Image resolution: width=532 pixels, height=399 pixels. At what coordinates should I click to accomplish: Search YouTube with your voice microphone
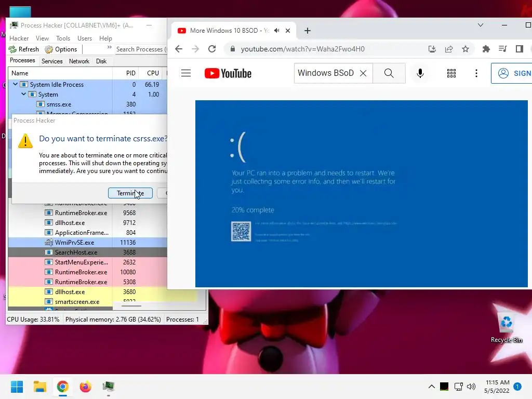click(420, 73)
